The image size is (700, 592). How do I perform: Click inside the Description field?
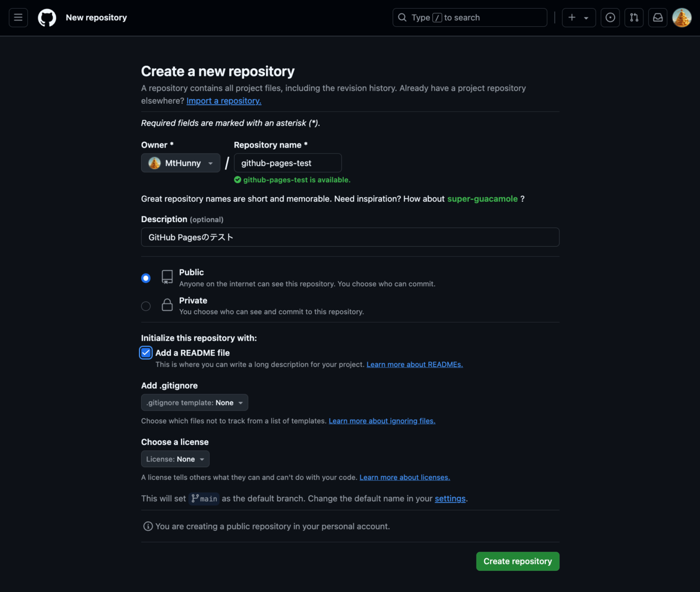coord(350,237)
